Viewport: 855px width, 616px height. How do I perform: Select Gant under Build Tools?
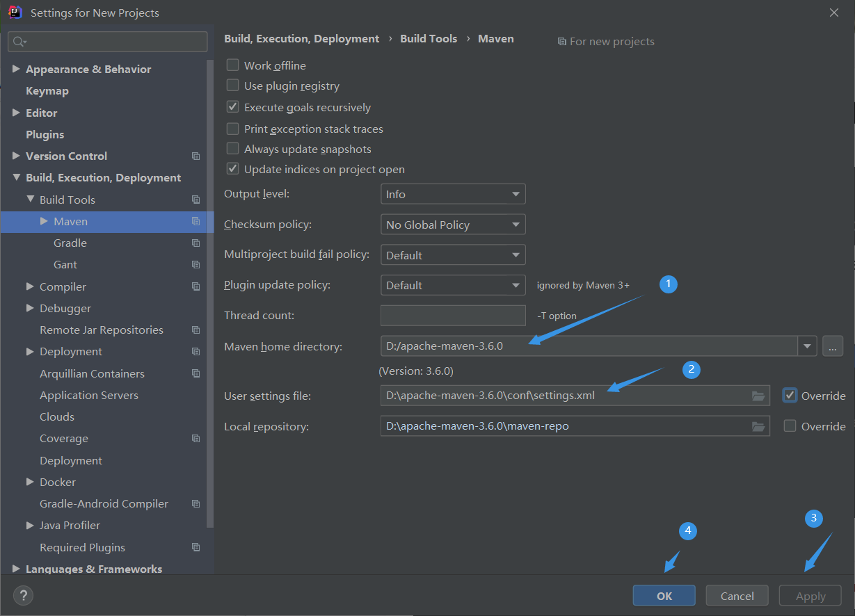65,265
